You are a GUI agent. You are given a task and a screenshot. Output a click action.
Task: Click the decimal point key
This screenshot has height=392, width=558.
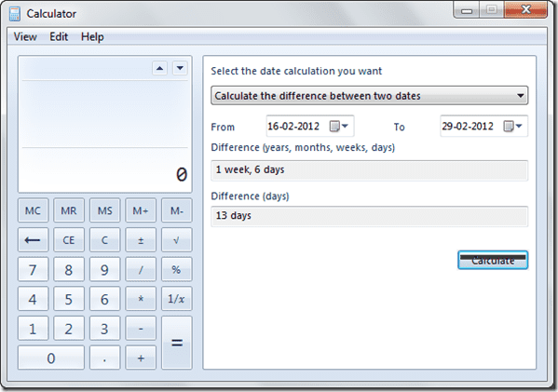click(104, 358)
